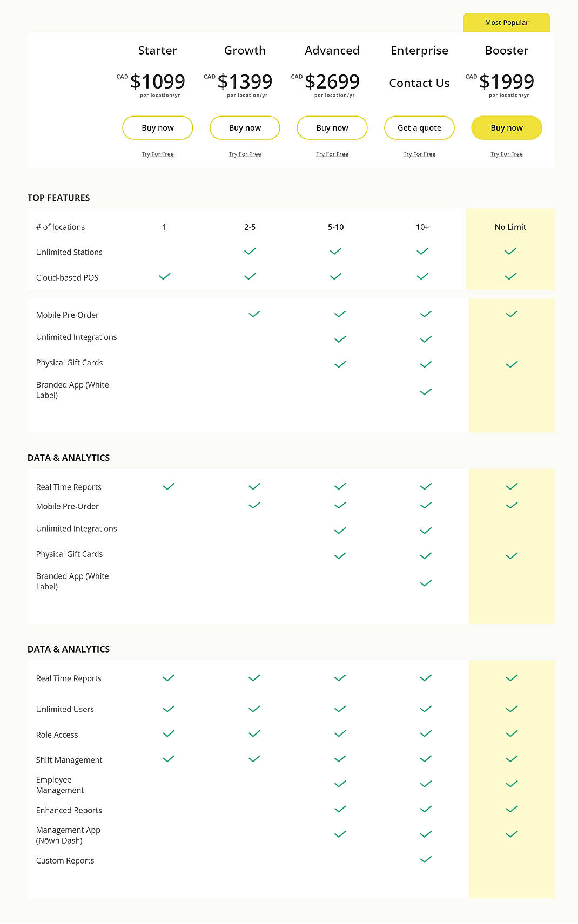Click the Most Popular badge
The image size is (578, 924).
506,22
